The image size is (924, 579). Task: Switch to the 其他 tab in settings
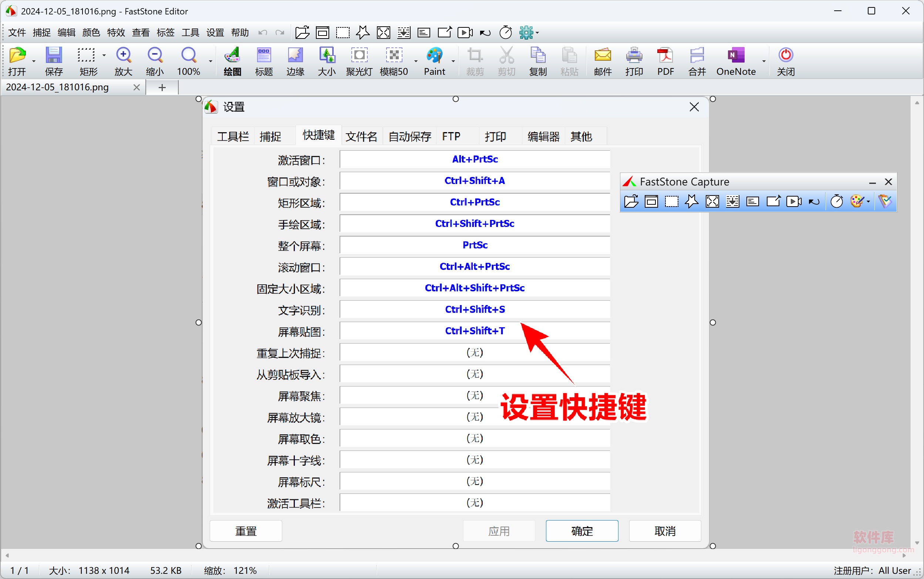pyautogui.click(x=581, y=136)
